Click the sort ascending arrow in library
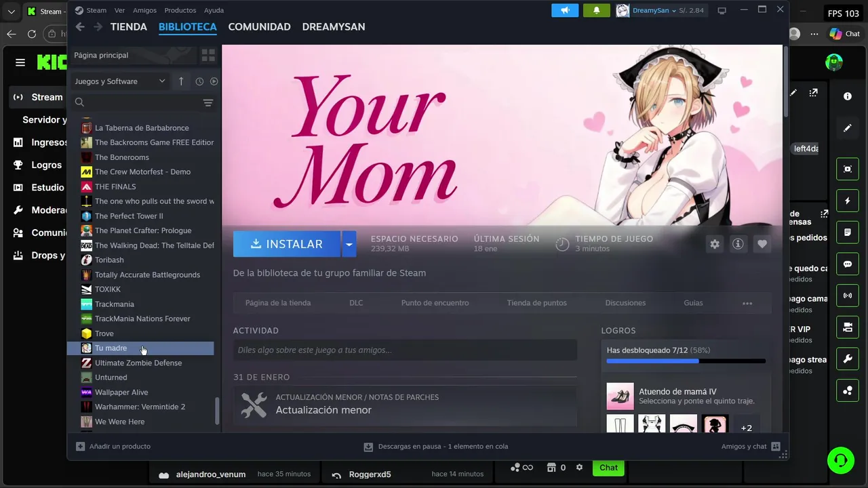This screenshot has height=488, width=868. click(181, 81)
